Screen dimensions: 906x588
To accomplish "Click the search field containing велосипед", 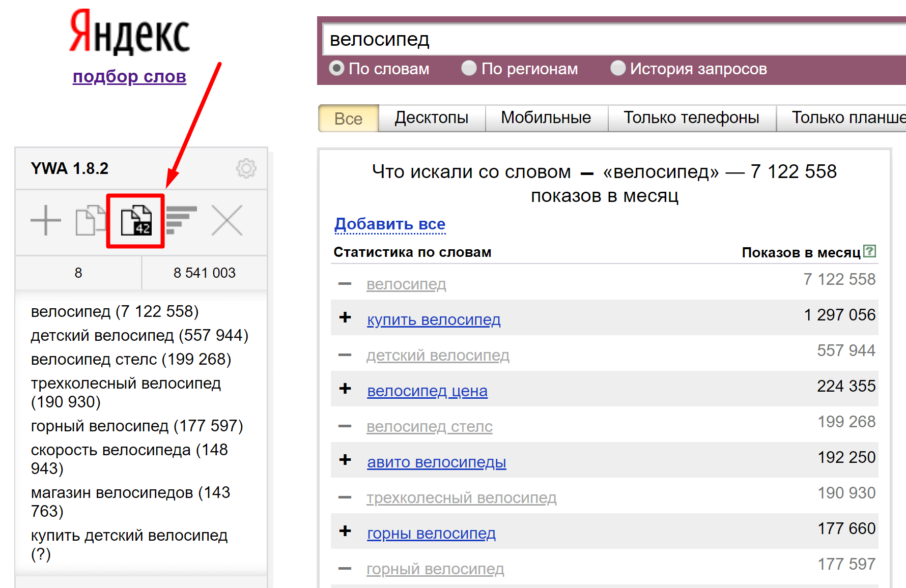I will 614,39.
